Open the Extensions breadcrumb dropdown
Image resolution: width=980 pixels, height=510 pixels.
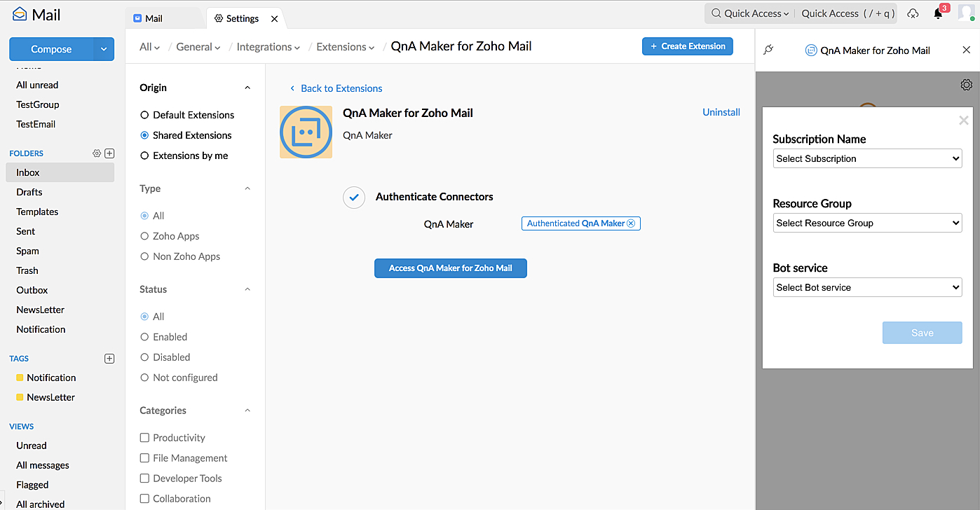[x=346, y=47]
